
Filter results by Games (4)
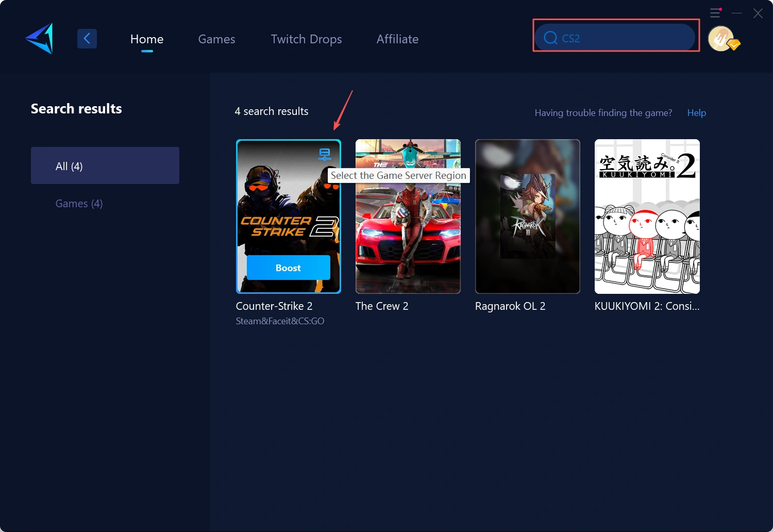pyautogui.click(x=79, y=204)
